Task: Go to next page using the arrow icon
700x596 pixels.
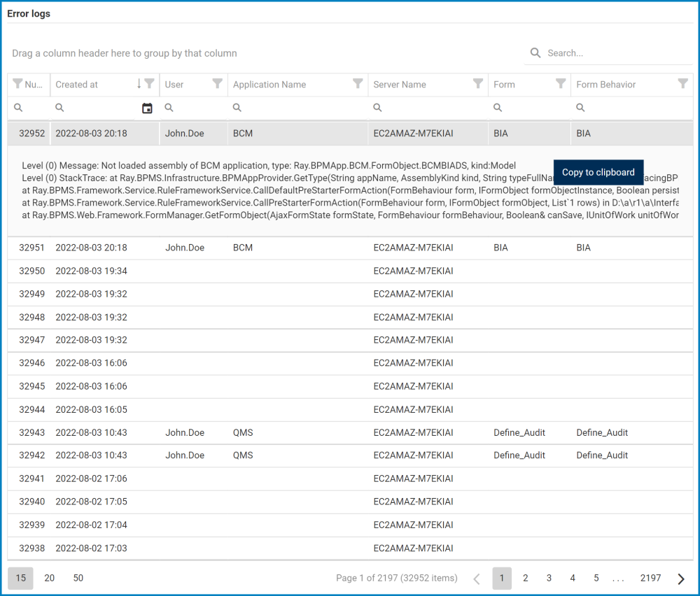Action: click(680, 579)
